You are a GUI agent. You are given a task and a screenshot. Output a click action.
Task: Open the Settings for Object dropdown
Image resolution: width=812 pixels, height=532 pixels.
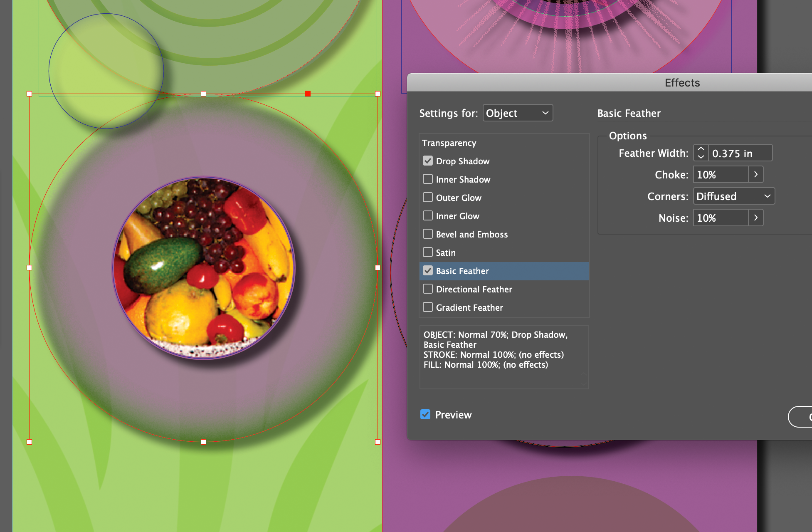[518, 113]
